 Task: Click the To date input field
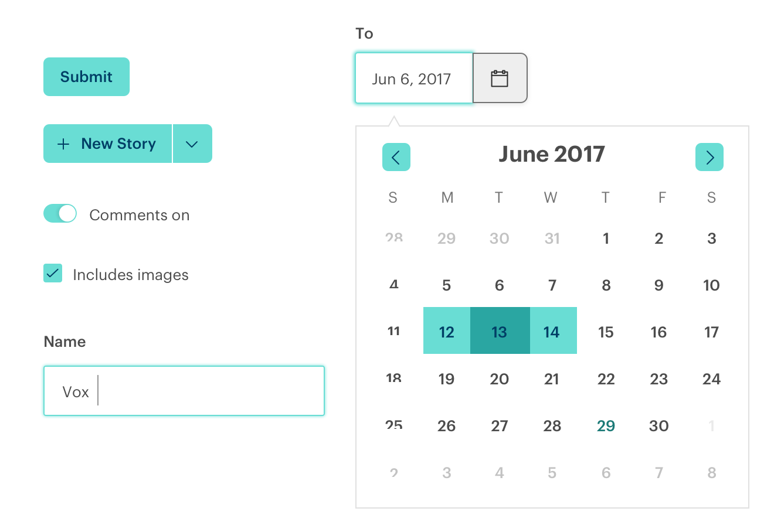414,79
